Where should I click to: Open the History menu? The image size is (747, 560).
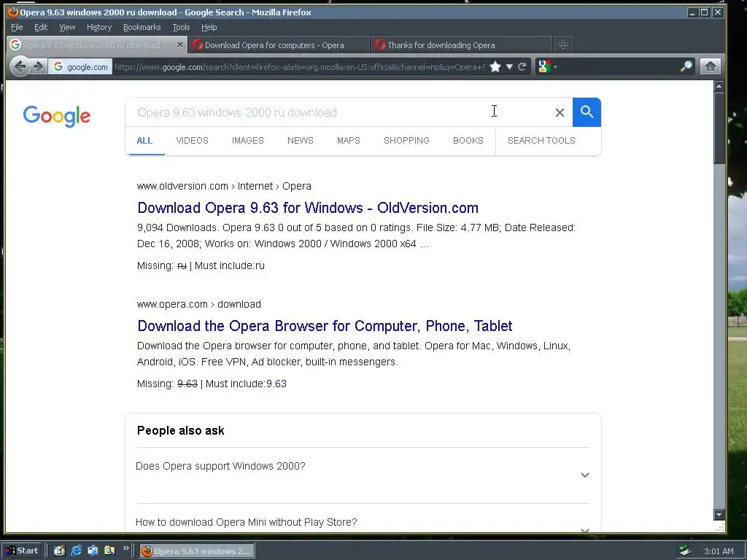pos(99,27)
